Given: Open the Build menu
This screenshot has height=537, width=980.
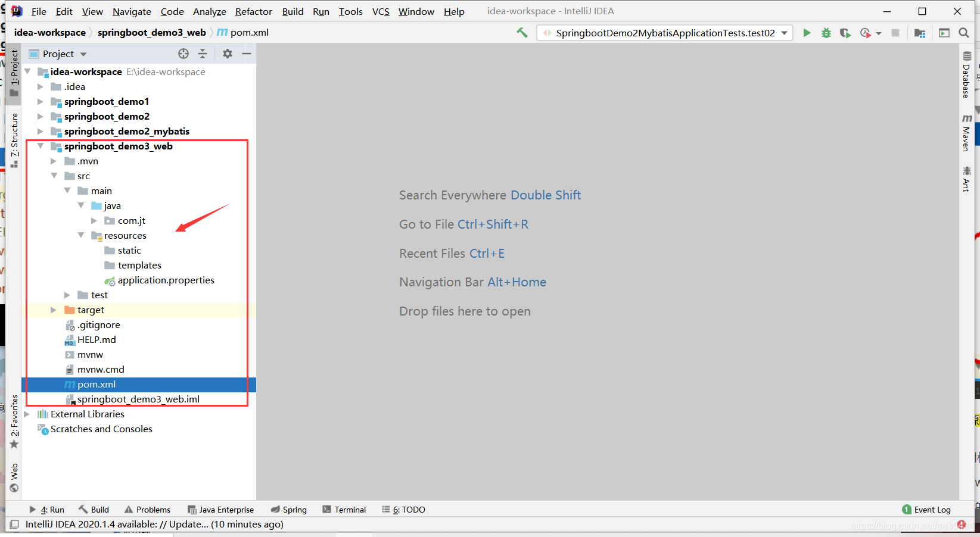Looking at the screenshot, I should tap(293, 11).
